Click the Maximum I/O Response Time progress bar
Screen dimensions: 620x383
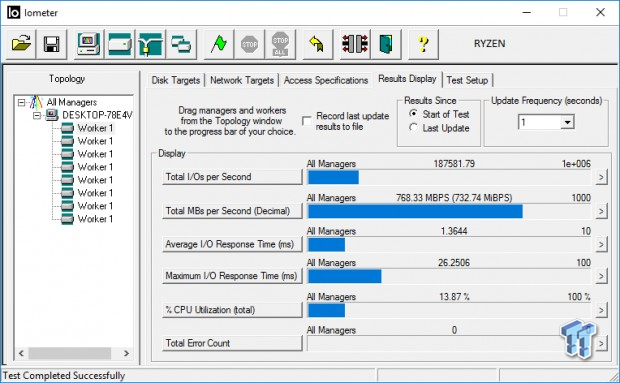click(x=449, y=276)
